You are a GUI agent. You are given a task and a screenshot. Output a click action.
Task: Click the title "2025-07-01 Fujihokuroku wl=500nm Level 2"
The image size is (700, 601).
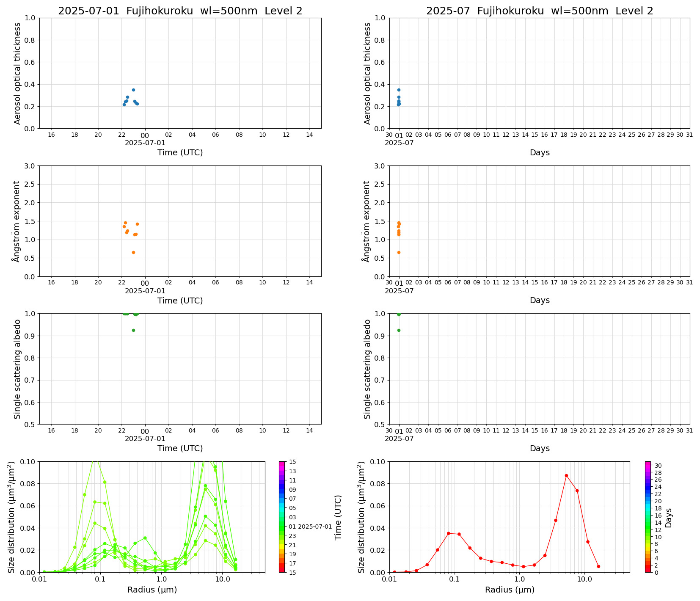(180, 11)
